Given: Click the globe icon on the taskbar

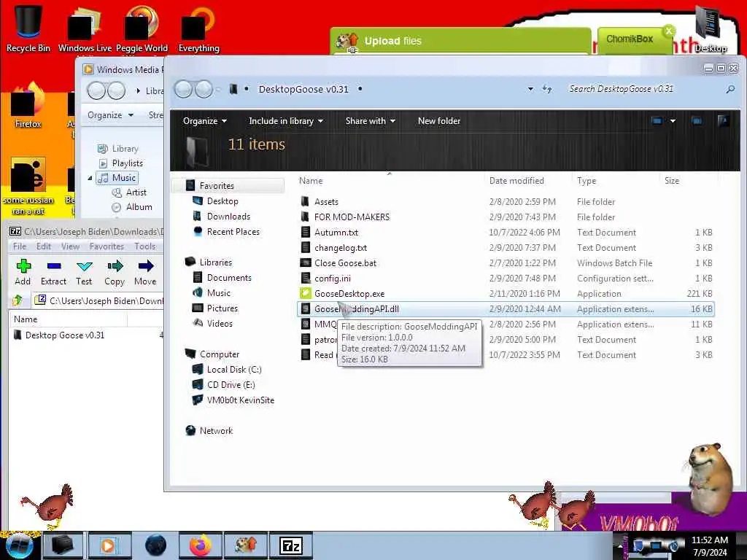Looking at the screenshot, I should pyautogui.click(x=155, y=545).
